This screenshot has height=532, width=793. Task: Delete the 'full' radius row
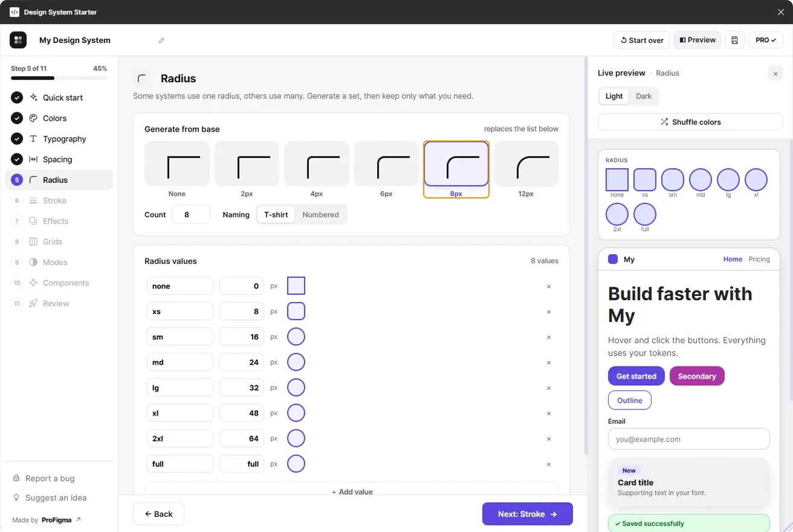(x=549, y=464)
